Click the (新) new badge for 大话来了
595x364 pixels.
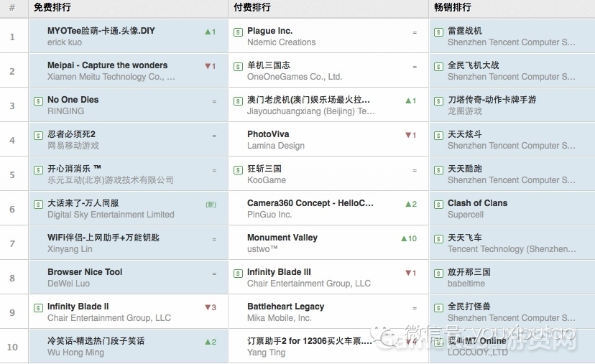pyautogui.click(x=211, y=205)
